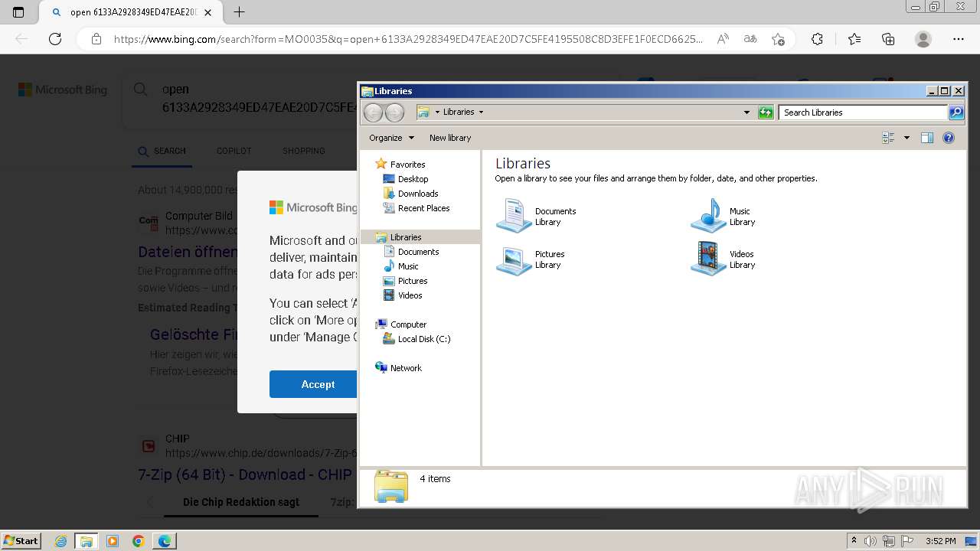The height and width of the screenshot is (551, 980).
Task: Click the green refresh button in address bar
Action: point(766,112)
